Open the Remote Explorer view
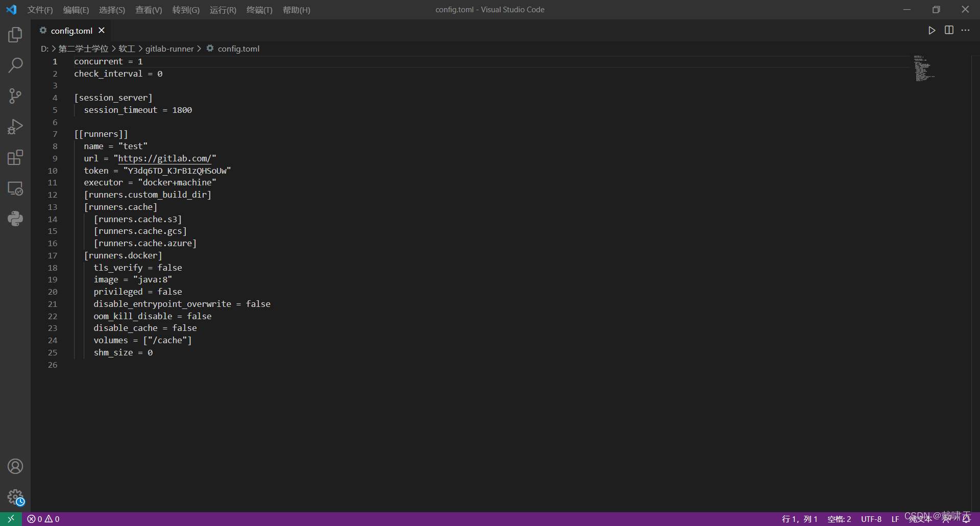The width and height of the screenshot is (980, 526). point(15,188)
